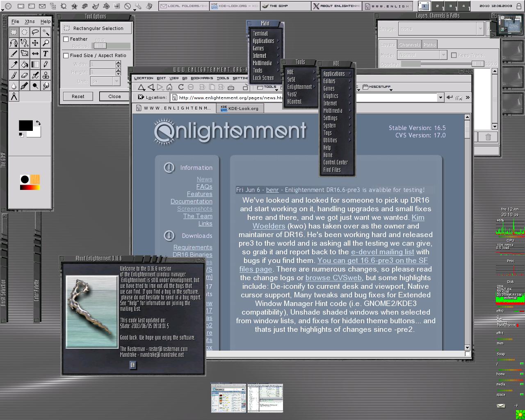Open the browse CVSweb link
The width and height of the screenshot is (525, 420).
point(333,278)
